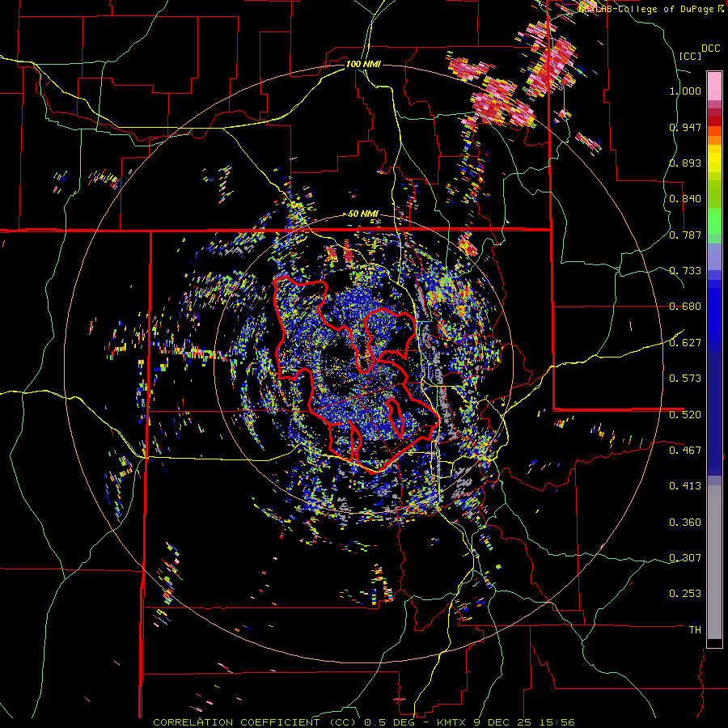Click the "0.5 DEG" elevation angle text
This screenshot has width=728, height=728.
389,722
